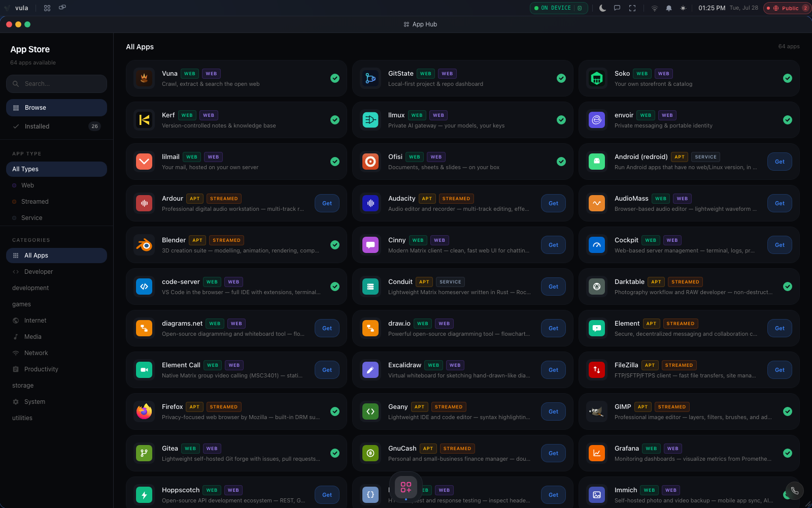This screenshot has width=812, height=508.
Task: Select the Service app type filter
Action: click(x=56, y=218)
